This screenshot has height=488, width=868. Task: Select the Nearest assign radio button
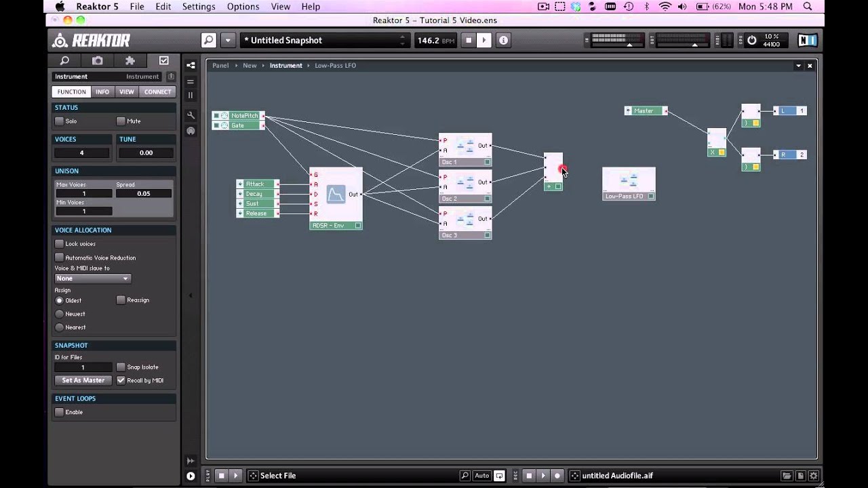point(60,327)
